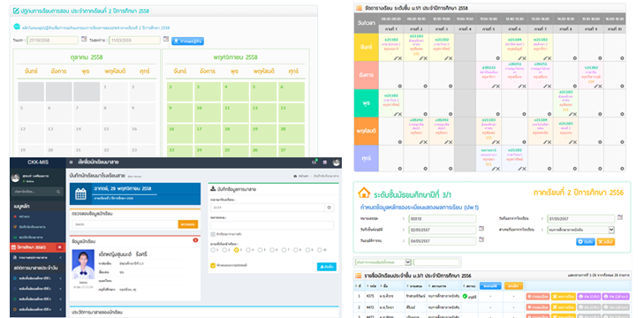
Task: Click the blue save button in class 3/1 form
Action: (x=586, y=242)
